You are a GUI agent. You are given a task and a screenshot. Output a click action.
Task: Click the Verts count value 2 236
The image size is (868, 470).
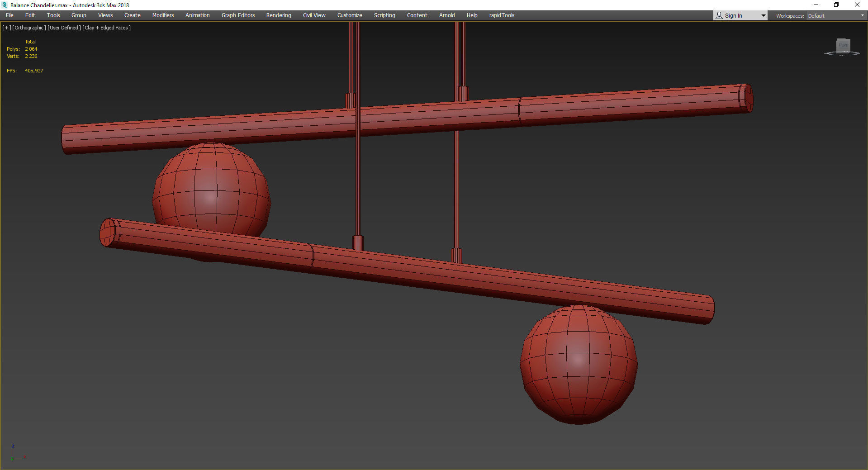tap(31, 57)
